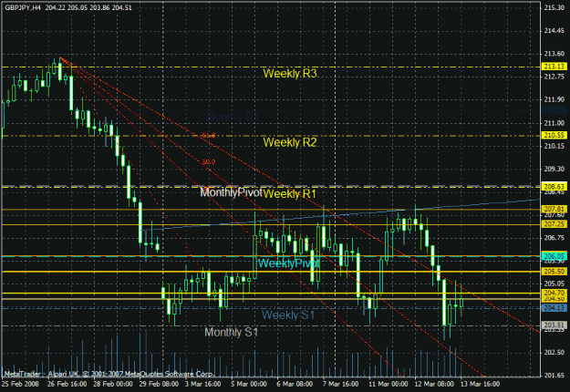570x392 pixels.
Task: Click the 11 Mar 00:00 time label
Action: point(389,384)
